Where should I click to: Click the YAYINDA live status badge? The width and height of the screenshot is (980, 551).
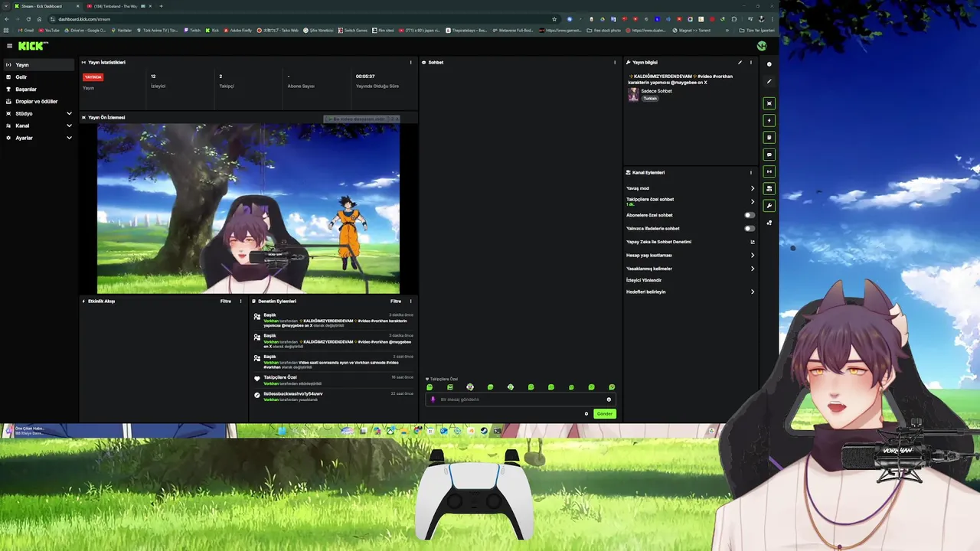point(93,77)
